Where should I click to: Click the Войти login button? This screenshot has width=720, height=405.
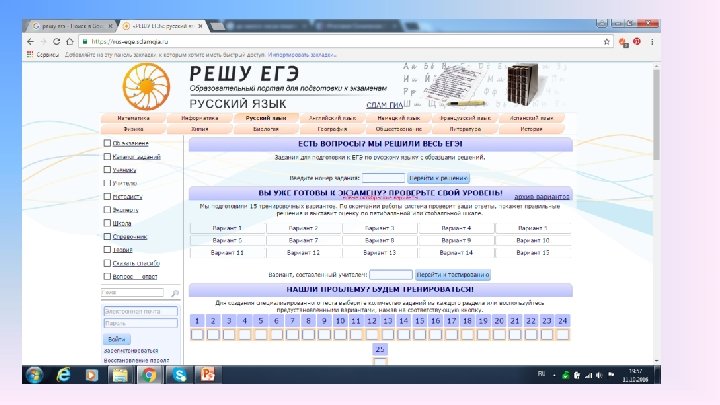(117, 339)
